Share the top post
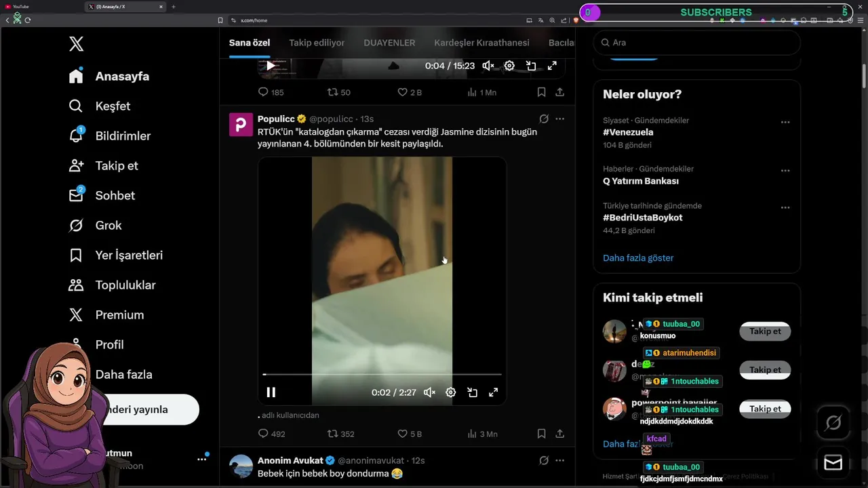Viewport: 868px width, 488px height. click(x=559, y=92)
